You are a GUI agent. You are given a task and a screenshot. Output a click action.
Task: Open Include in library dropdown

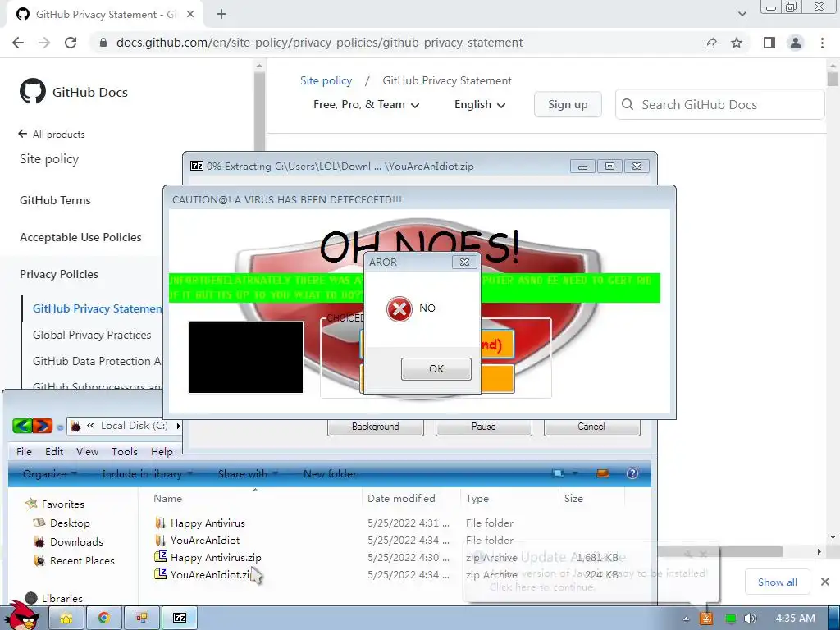tap(147, 473)
